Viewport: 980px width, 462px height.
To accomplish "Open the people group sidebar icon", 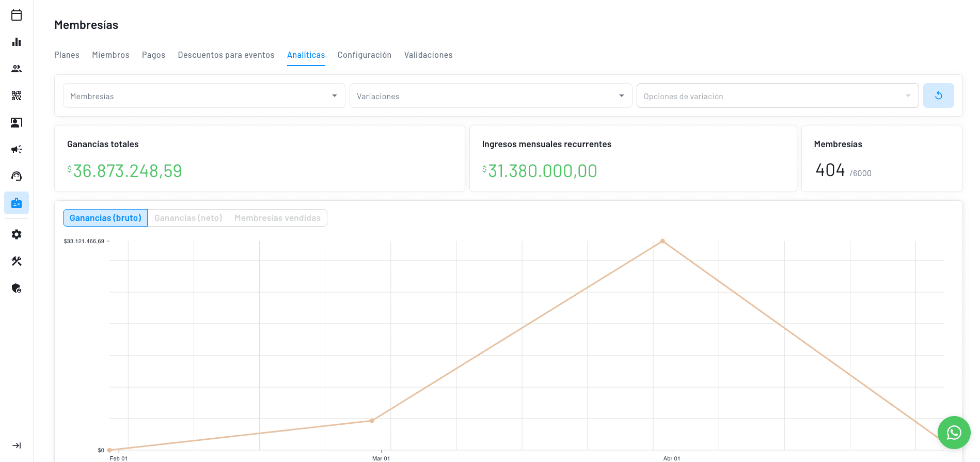I will tap(17, 69).
